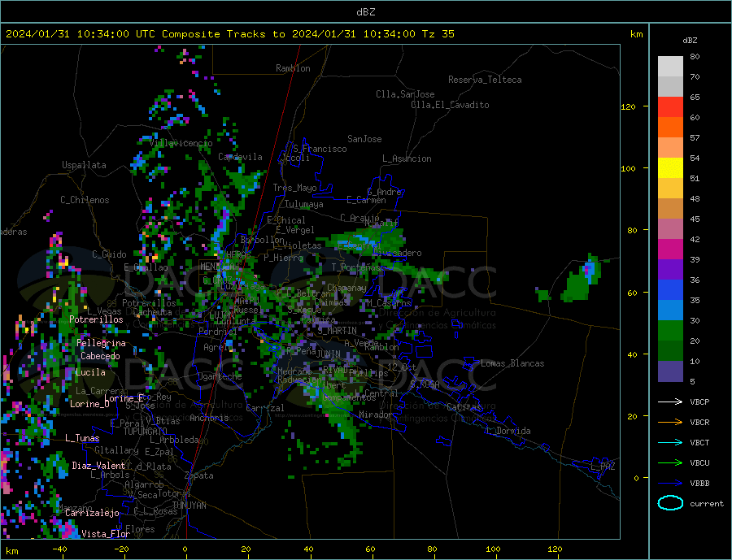Click the L_PAZ map label
The image size is (732, 560).
(x=603, y=467)
